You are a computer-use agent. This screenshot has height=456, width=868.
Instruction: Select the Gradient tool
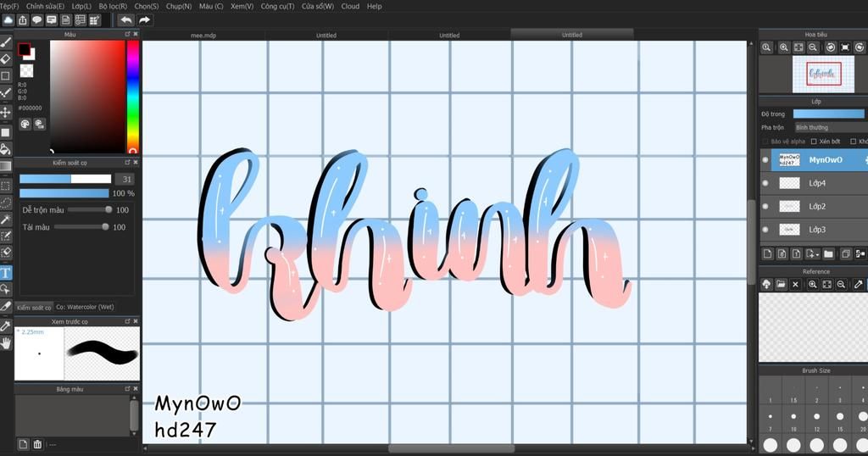pyautogui.click(x=6, y=165)
